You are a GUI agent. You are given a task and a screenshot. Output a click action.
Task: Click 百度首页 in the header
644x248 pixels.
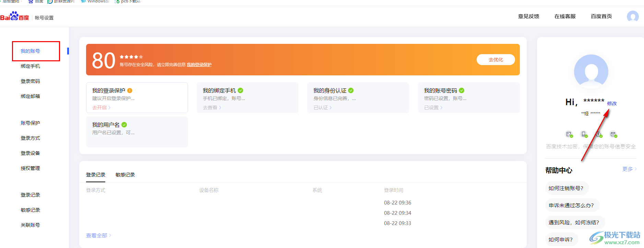click(x=601, y=16)
